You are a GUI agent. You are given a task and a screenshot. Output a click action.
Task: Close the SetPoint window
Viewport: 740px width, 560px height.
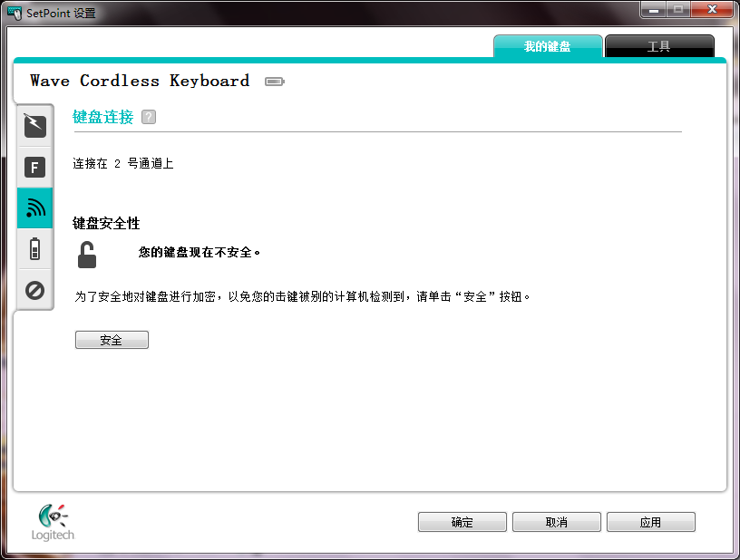(x=713, y=10)
